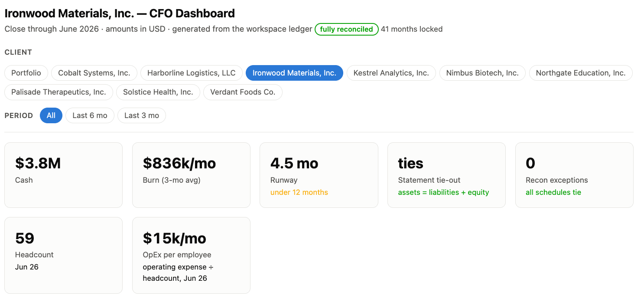
Task: Click the $15k/mo OpEx per employee value
Action: (x=174, y=238)
